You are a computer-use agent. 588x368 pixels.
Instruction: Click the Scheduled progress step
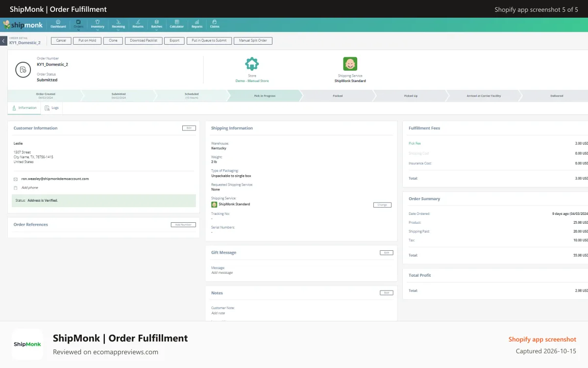tap(192, 96)
